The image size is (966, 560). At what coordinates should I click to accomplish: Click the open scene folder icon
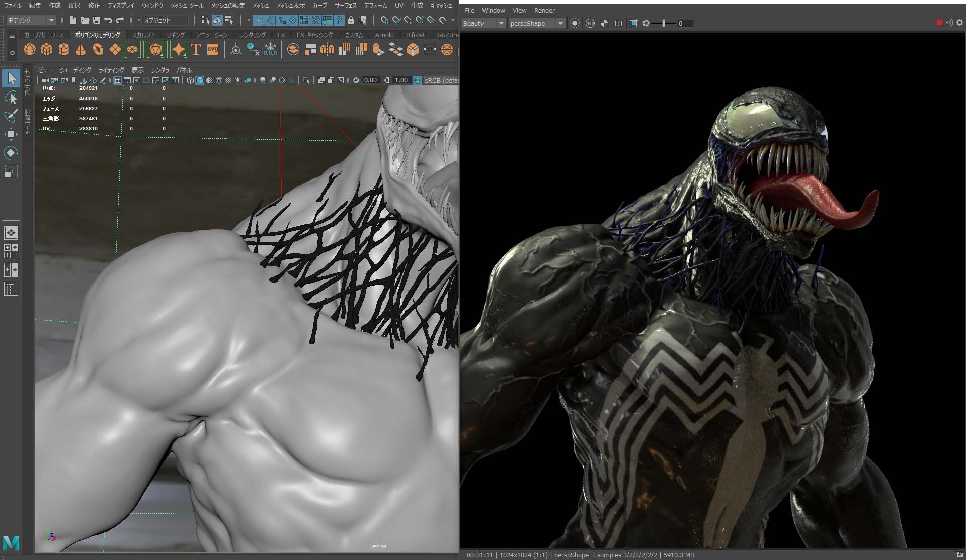85,20
